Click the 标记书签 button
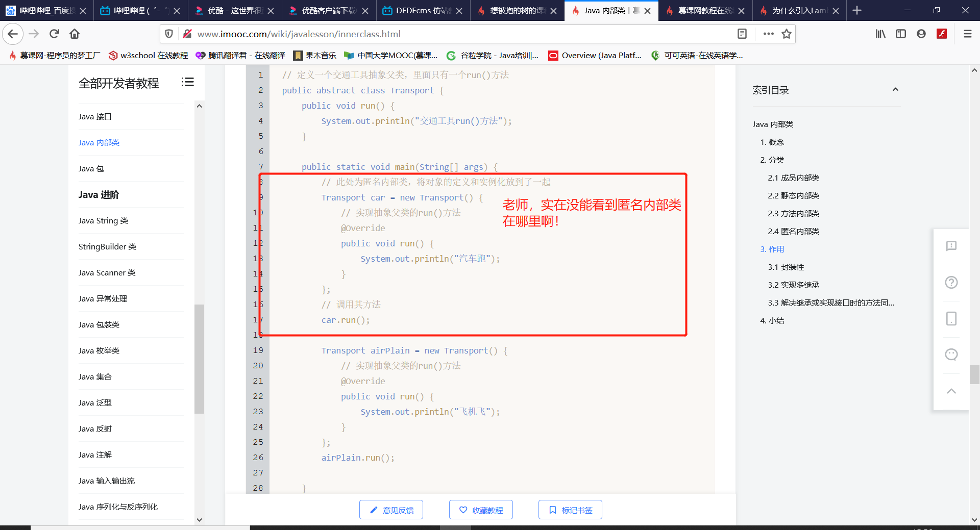The height and width of the screenshot is (530, 980). click(570, 510)
